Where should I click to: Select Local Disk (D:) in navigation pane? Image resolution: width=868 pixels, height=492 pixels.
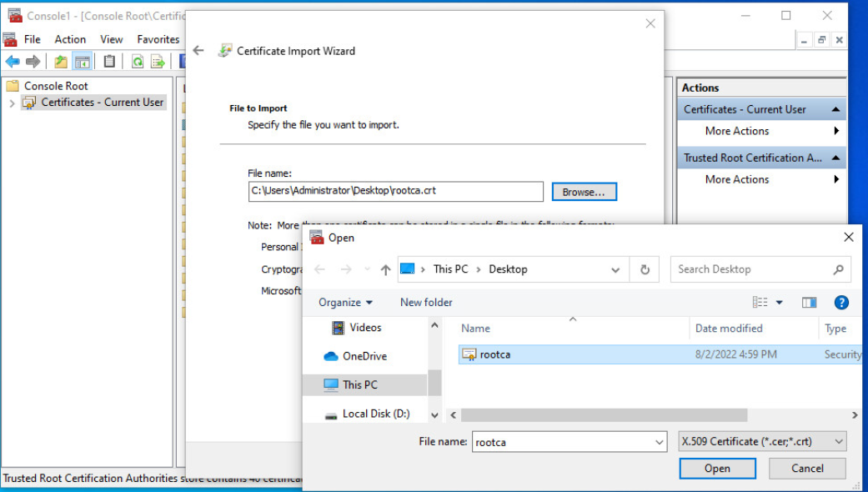point(367,414)
